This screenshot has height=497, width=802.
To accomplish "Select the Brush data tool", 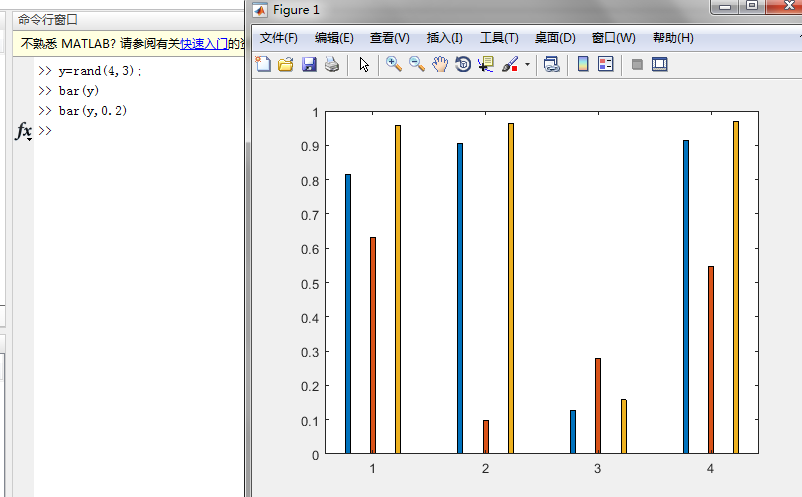I will click(510, 64).
